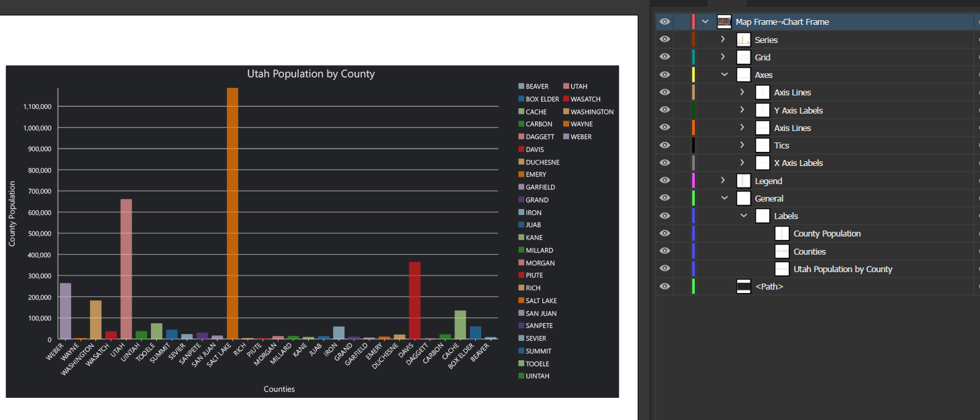Screen dimensions: 980x420
Task: Click the Series layer chart thumbnail icon
Action: tap(743, 39)
